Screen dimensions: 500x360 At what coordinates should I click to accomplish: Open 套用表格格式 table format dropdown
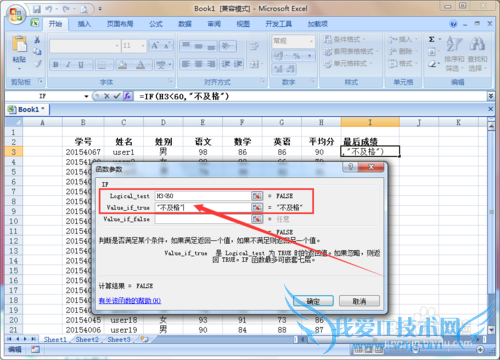(x=351, y=51)
